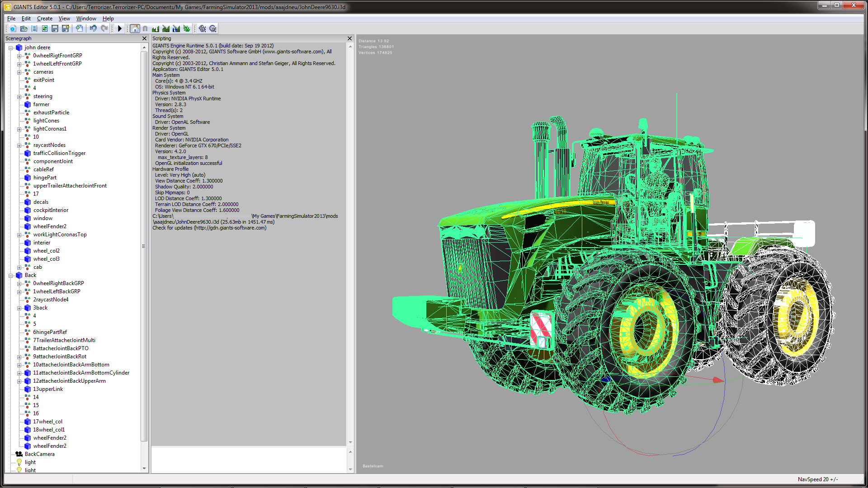Click the script input field
Image resolution: width=868 pixels, height=488 pixels.
(249, 460)
